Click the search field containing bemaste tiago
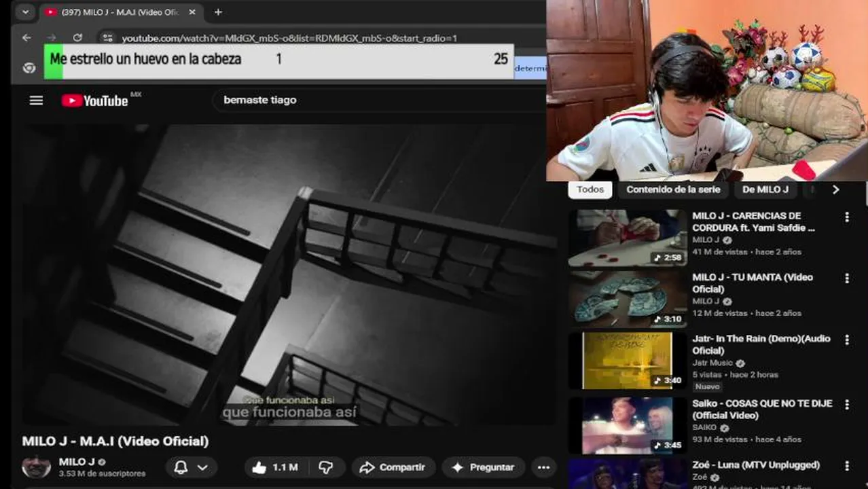 (x=380, y=100)
